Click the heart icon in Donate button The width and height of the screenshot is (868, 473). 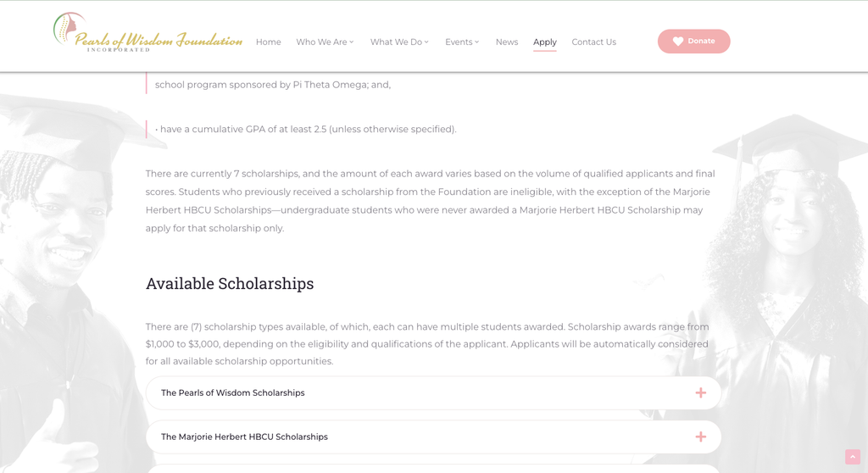(x=677, y=42)
